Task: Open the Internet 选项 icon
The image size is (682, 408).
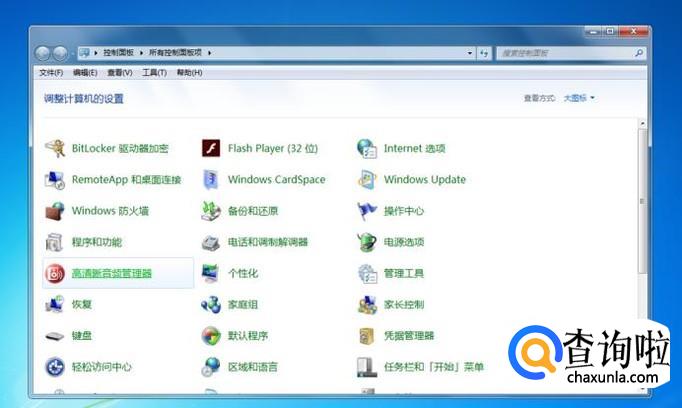Action: pyautogui.click(x=367, y=148)
